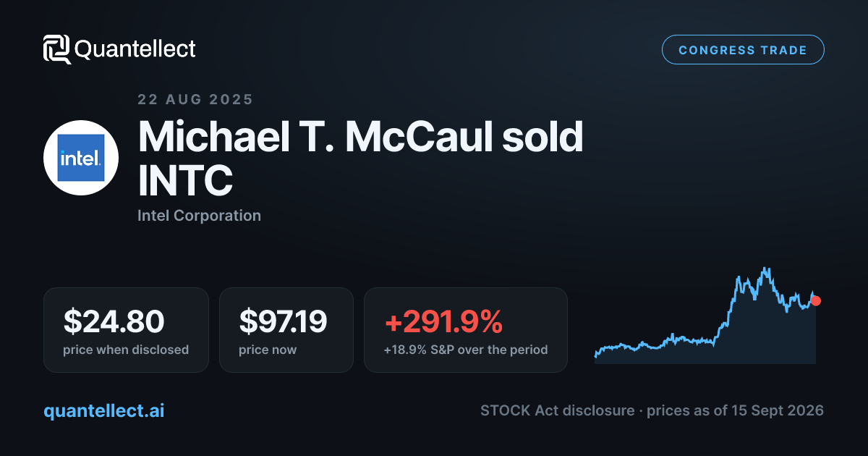This screenshot has height=456, width=868.
Task: Click the CONGRESS TRADE badge
Action: [x=743, y=50]
